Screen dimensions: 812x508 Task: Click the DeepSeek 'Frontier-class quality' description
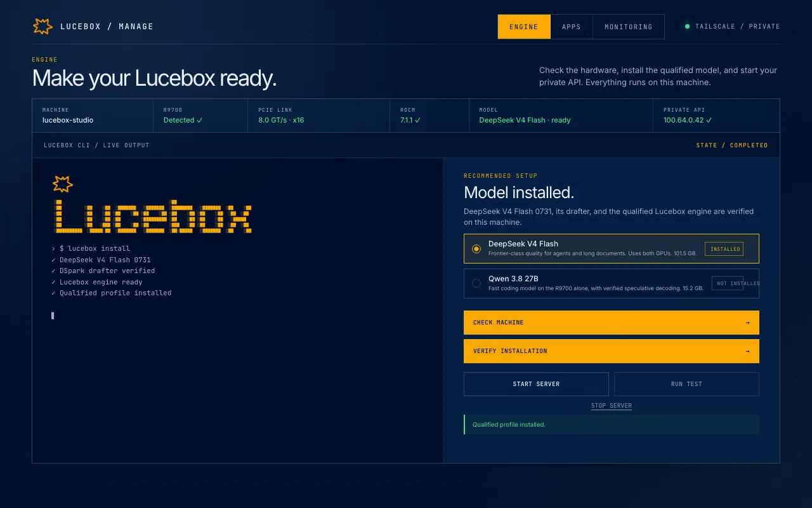593,253
